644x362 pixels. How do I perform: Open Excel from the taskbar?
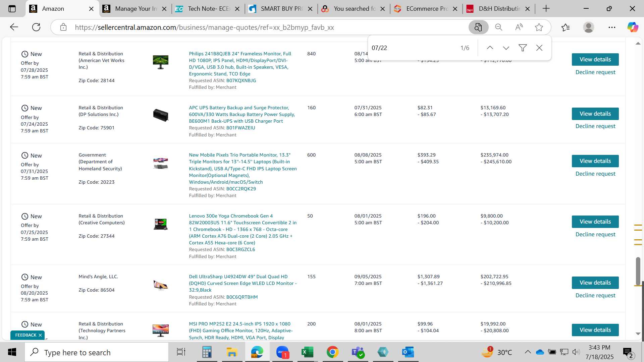(x=307, y=352)
